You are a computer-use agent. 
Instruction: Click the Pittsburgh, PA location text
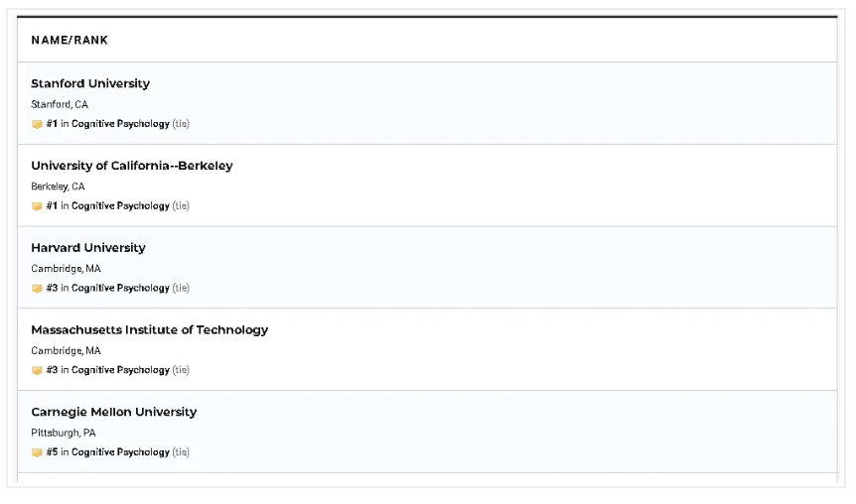64,433
